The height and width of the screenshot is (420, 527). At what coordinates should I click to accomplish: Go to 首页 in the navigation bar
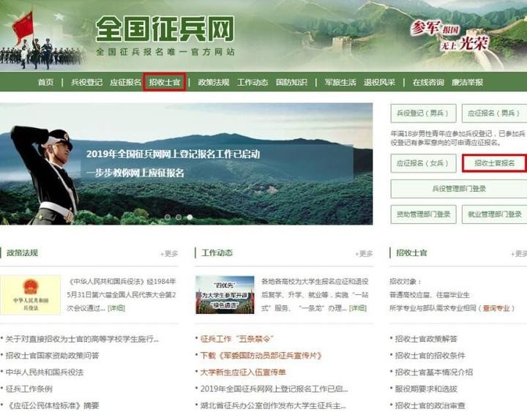coord(45,83)
